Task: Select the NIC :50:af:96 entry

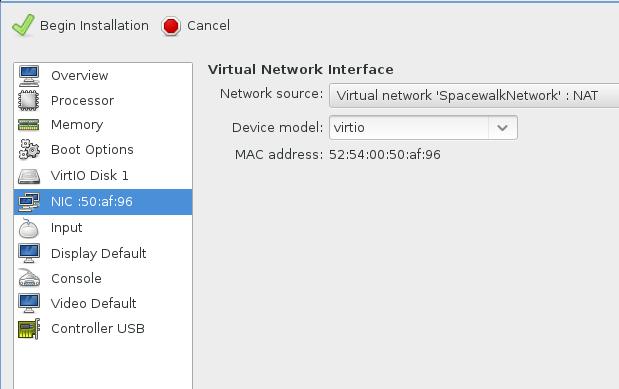Action: tap(103, 202)
